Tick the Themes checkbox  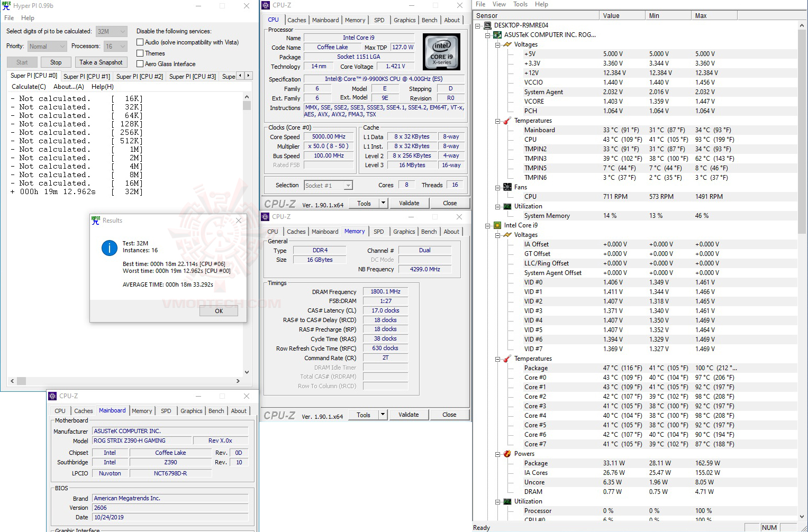140,53
